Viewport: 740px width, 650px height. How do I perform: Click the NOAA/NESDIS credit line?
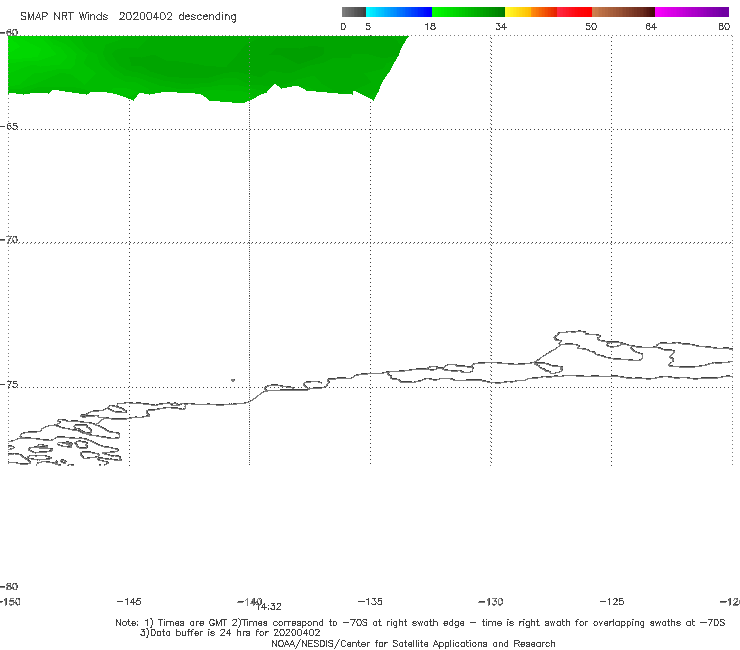pos(413,643)
